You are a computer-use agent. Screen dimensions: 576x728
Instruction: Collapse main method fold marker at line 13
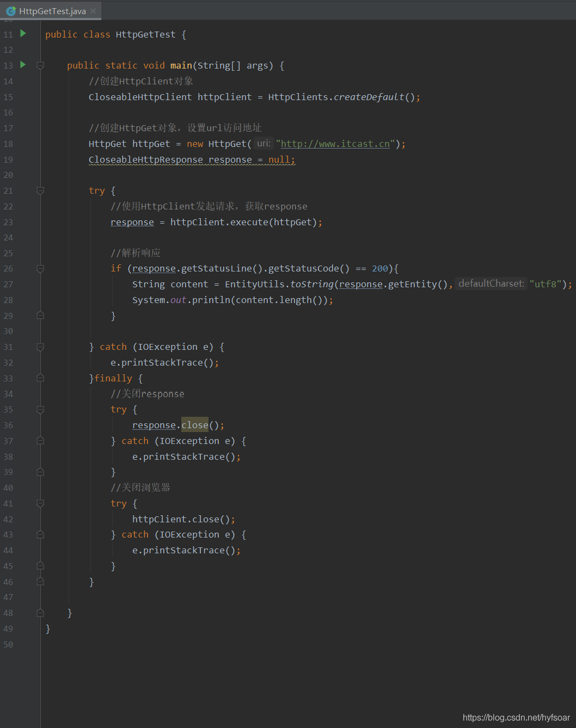(x=40, y=65)
